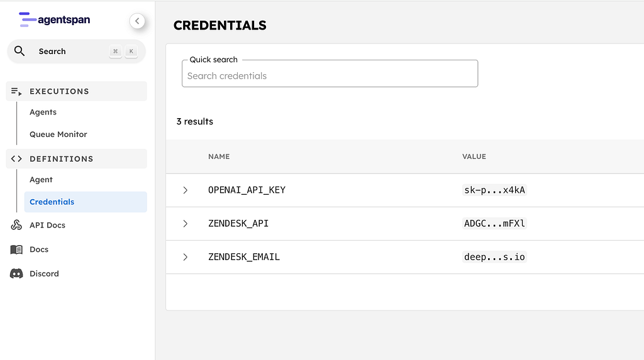Click the Docs book icon

[x=16, y=249]
